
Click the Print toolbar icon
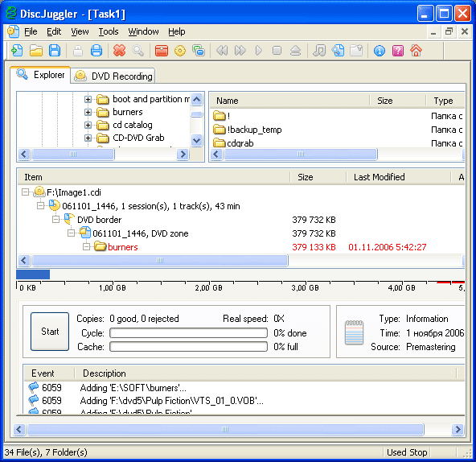[x=96, y=51]
